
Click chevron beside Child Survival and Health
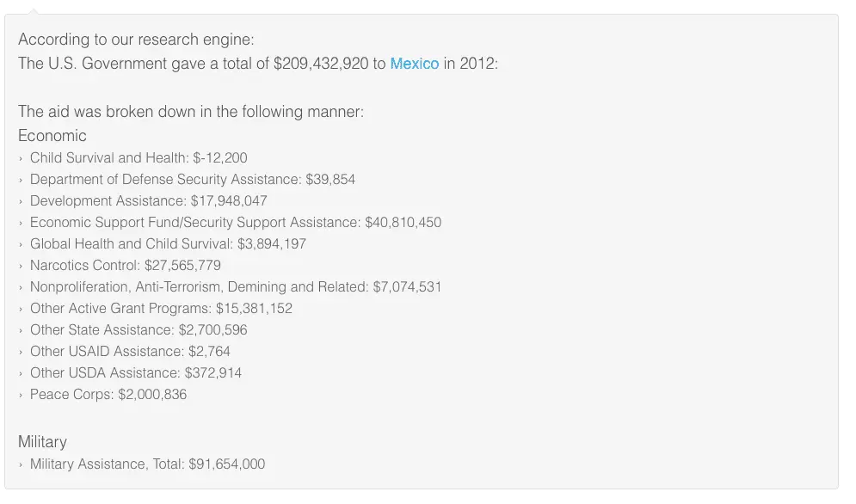21,158
